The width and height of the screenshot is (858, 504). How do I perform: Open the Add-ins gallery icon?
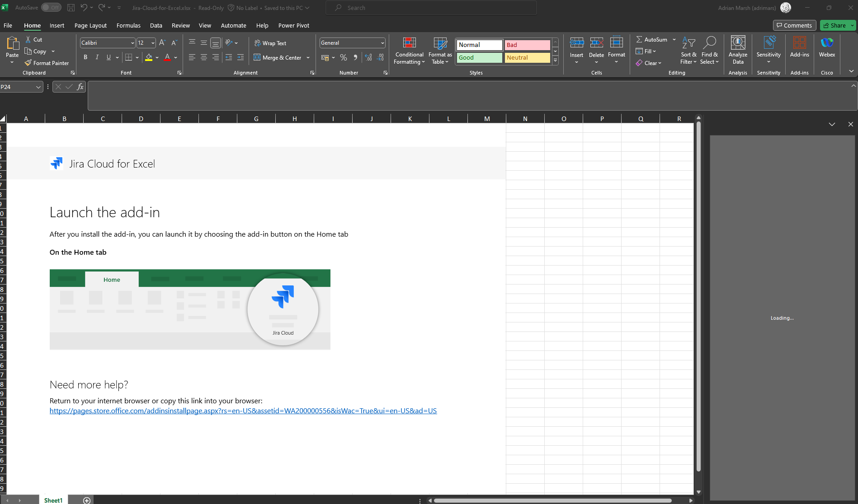(x=799, y=42)
